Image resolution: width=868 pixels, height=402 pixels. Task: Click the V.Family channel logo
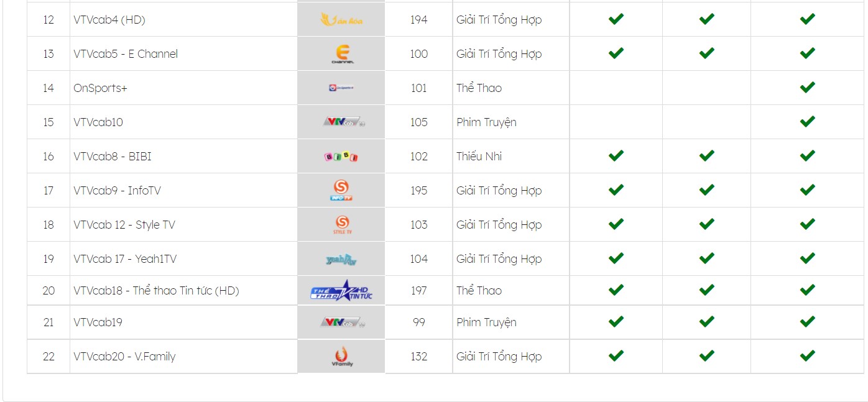click(341, 357)
